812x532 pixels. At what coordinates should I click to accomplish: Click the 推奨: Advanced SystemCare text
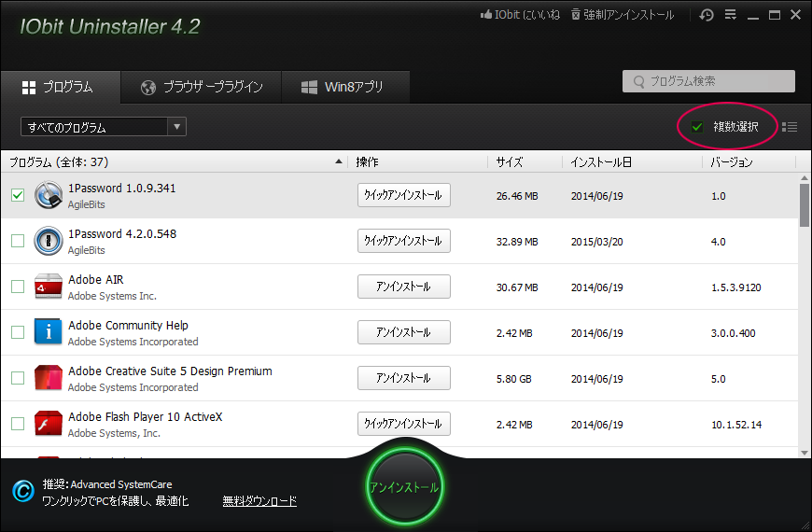(x=107, y=484)
